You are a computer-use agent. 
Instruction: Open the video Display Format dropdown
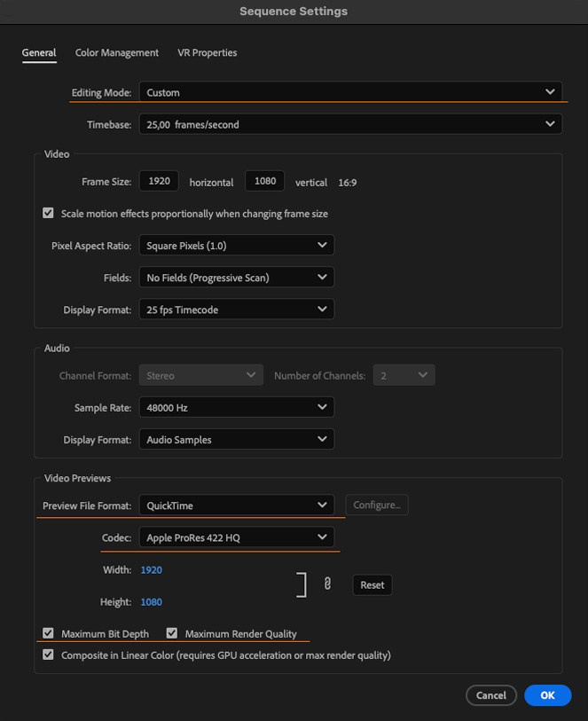point(236,309)
